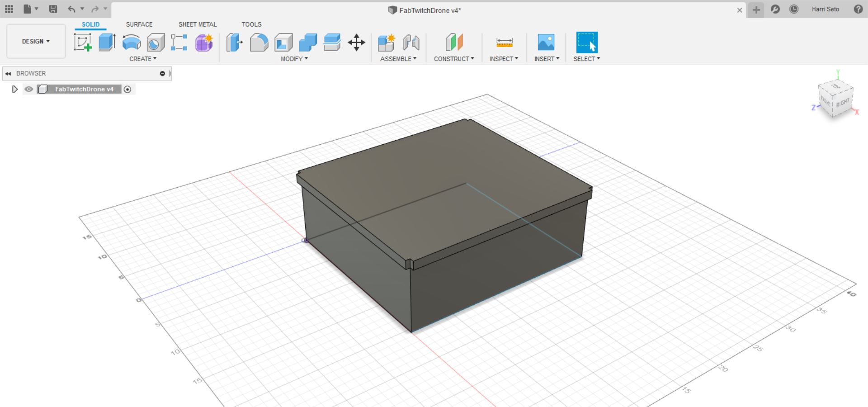Select the Create Form tool

204,43
